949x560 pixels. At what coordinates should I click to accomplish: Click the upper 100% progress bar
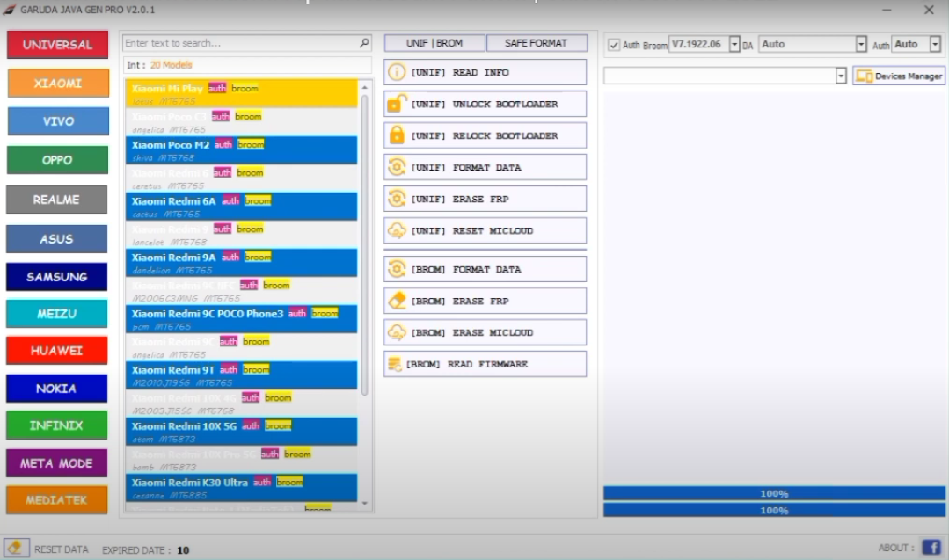click(774, 493)
